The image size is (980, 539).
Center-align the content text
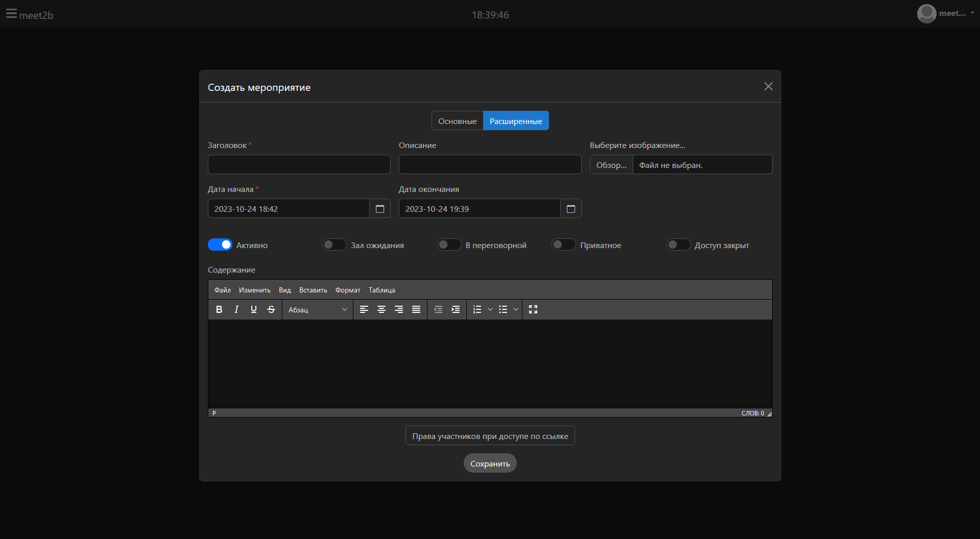(381, 309)
